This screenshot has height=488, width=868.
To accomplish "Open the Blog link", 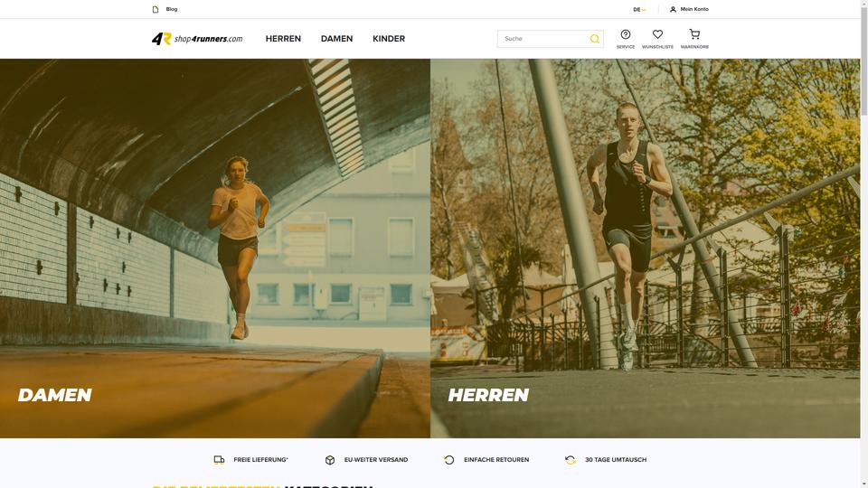I will (x=172, y=9).
